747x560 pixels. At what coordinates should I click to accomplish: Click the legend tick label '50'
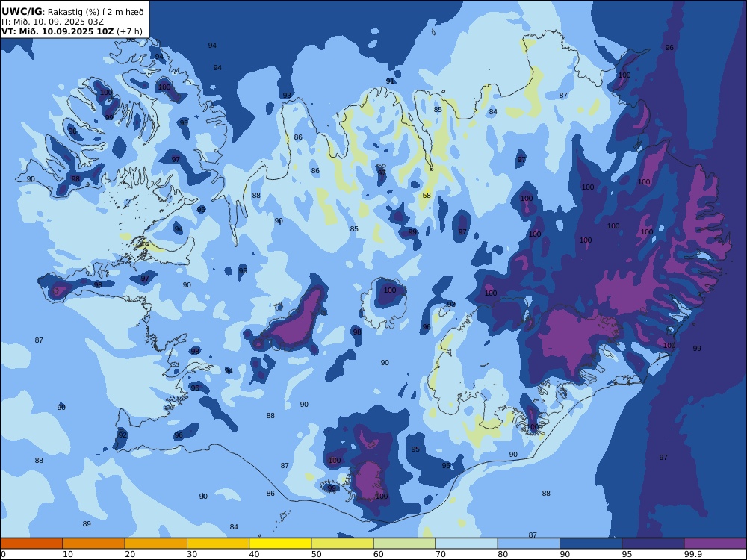tap(316, 554)
